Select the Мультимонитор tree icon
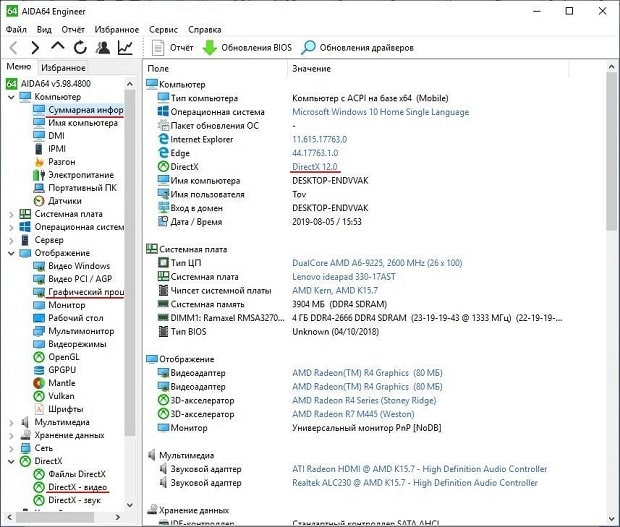The height and width of the screenshot is (527, 620). click(x=39, y=331)
